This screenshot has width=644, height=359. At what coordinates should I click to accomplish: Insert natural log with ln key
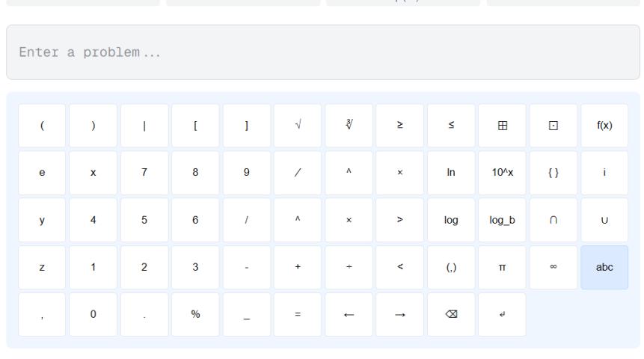(451, 173)
